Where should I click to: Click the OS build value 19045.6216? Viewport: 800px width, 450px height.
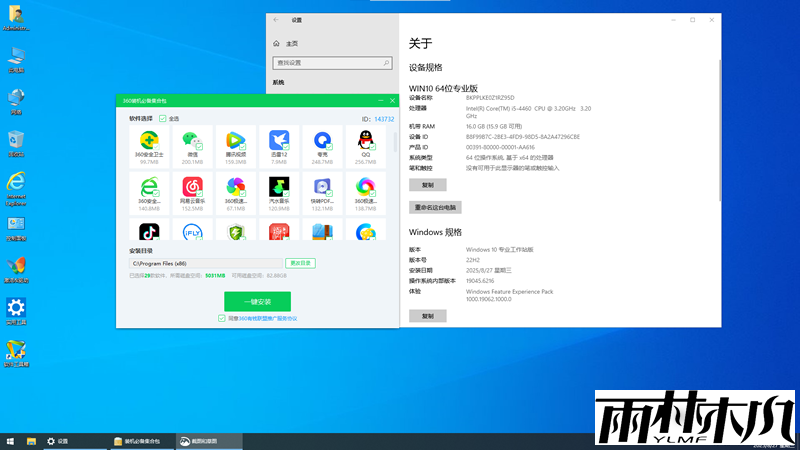[480, 281]
